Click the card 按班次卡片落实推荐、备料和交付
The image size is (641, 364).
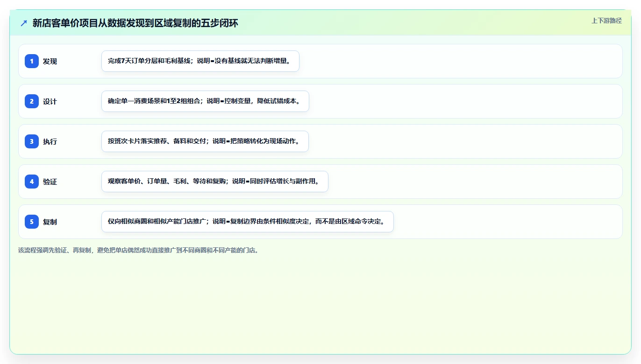(205, 141)
